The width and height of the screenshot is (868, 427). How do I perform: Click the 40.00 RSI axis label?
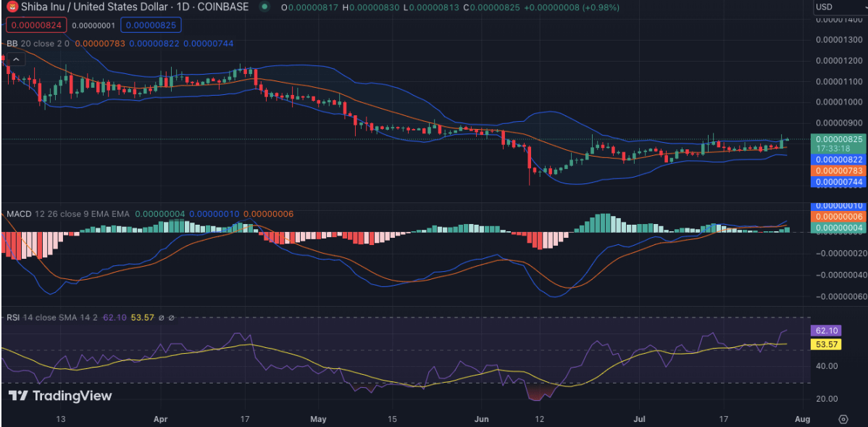[827, 366]
